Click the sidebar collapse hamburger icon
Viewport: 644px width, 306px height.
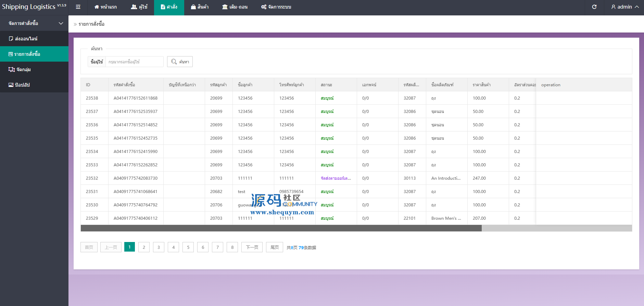[x=78, y=7]
